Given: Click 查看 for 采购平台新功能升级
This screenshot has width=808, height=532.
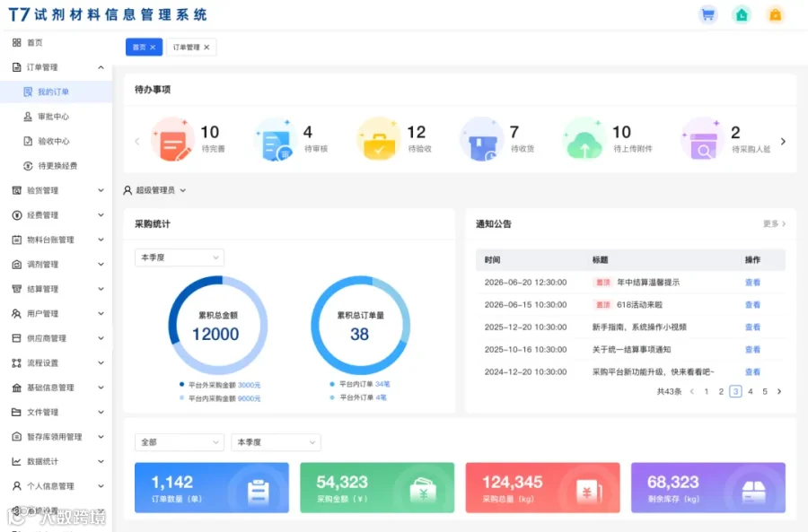Looking at the screenshot, I should [x=752, y=372].
